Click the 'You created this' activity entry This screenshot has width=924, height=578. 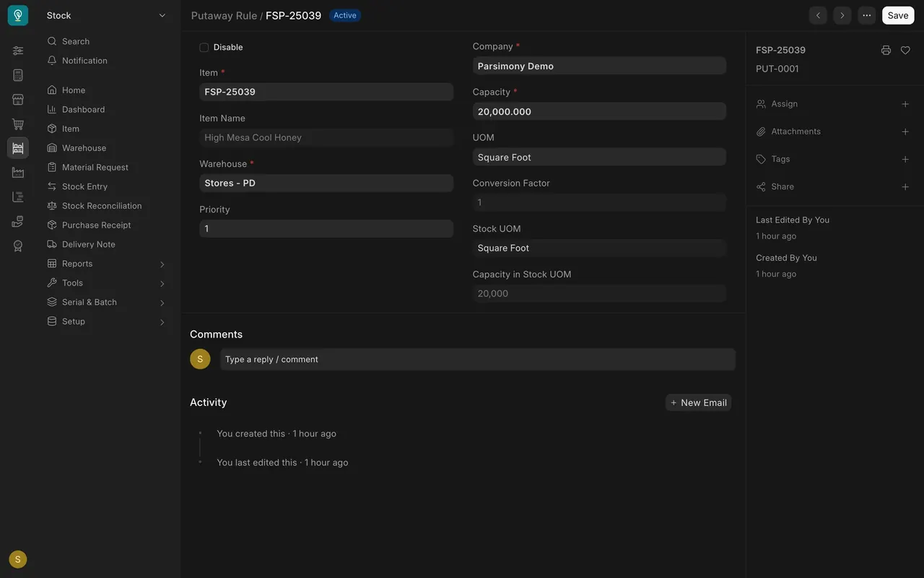coord(276,433)
